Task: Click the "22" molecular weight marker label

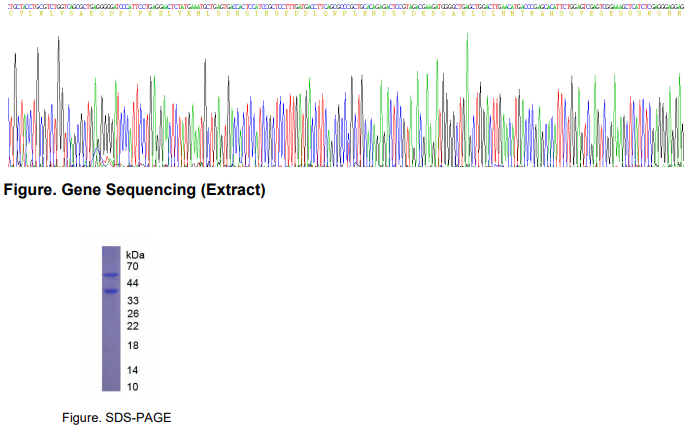Action: (x=133, y=326)
